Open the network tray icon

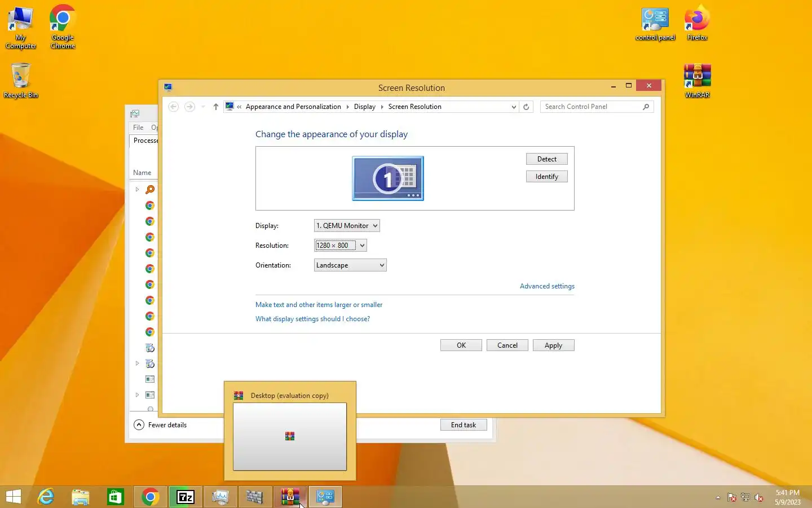(745, 497)
